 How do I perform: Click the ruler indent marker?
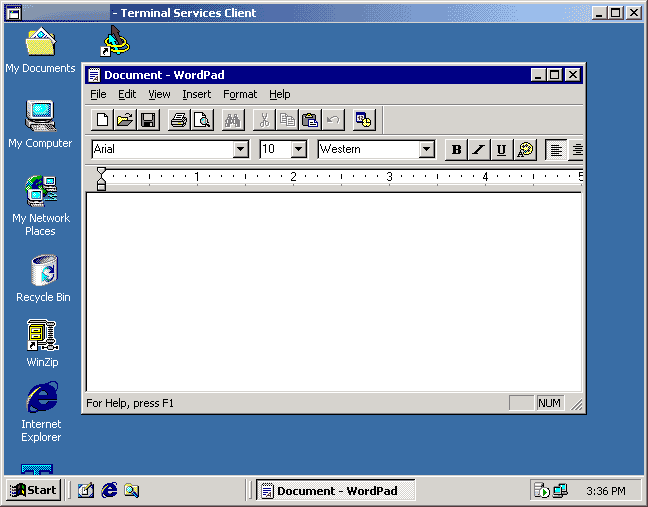point(101,179)
